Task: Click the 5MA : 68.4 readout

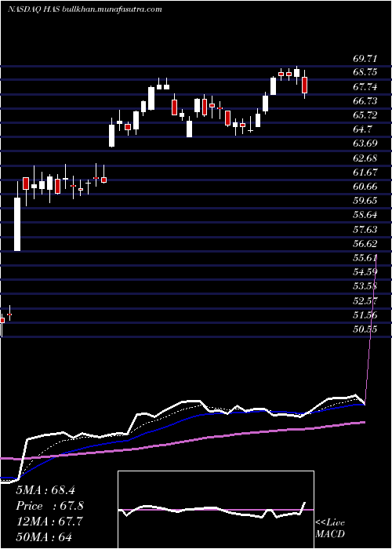Action: click(x=45, y=490)
